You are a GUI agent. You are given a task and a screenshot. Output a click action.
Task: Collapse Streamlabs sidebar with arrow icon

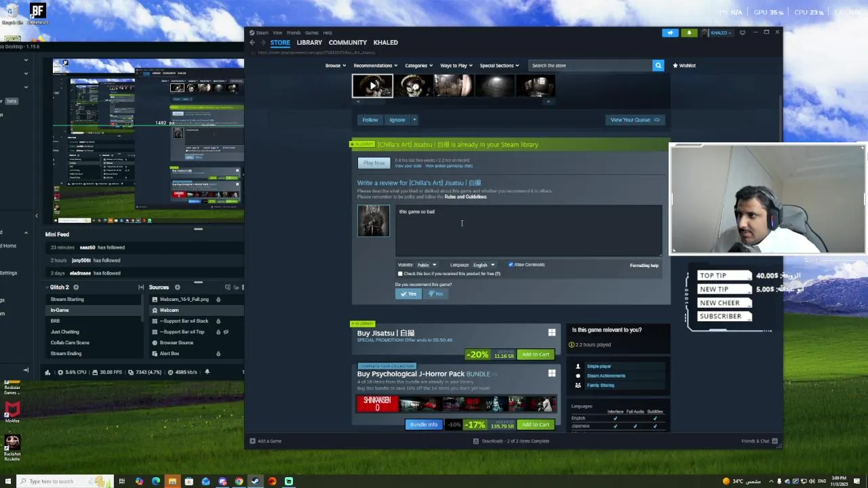tap(26, 370)
